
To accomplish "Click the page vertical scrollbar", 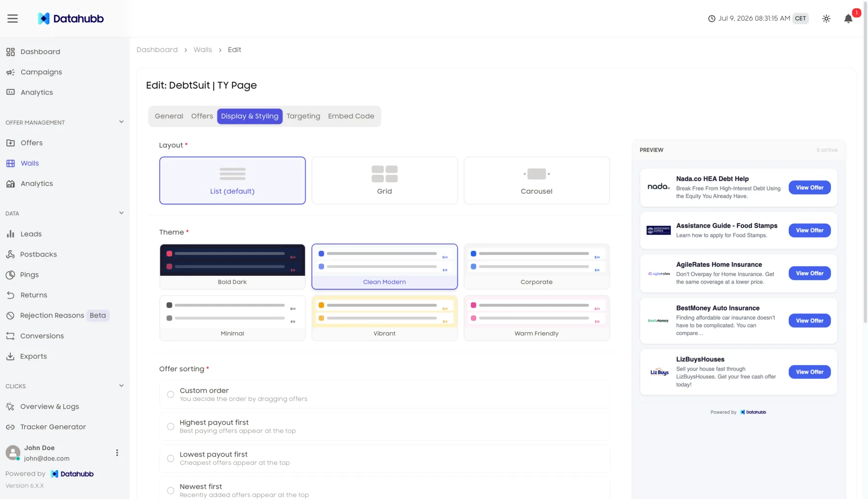I will pyautogui.click(x=865, y=162).
